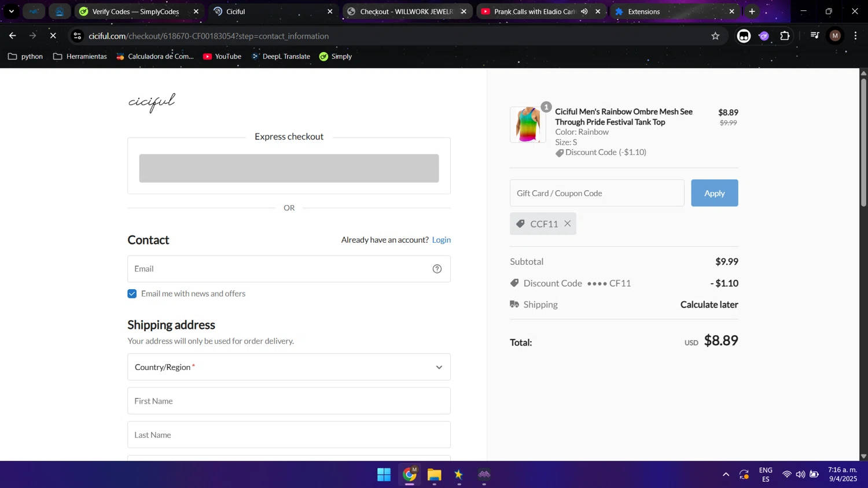Open the DeepL Translate bookmark
This screenshot has height=488, width=868.
281,56
